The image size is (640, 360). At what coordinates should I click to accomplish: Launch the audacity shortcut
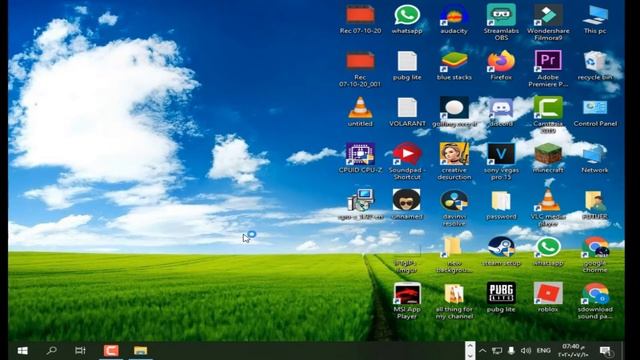point(454,20)
